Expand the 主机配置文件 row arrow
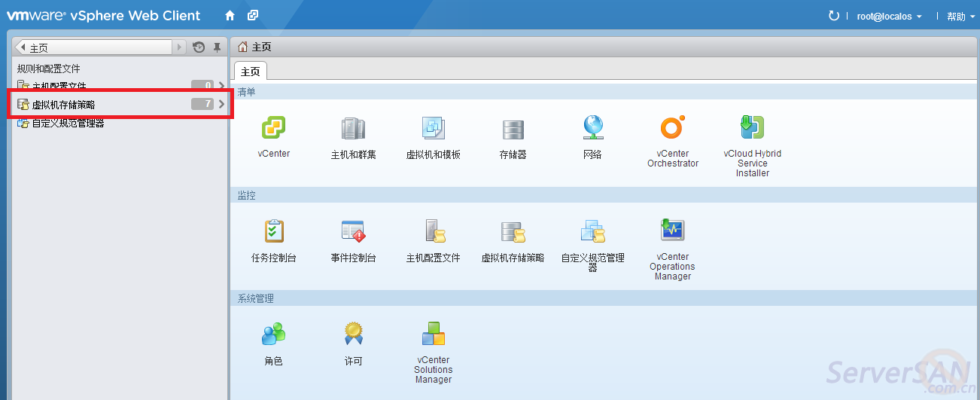This screenshot has height=400, width=980. [x=221, y=86]
